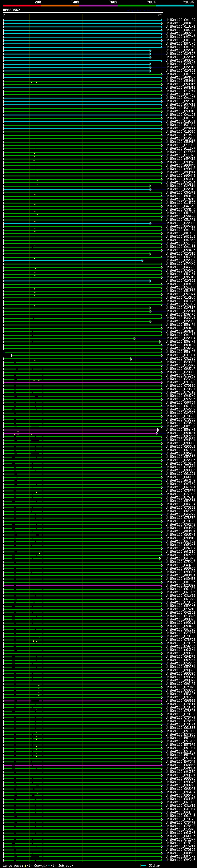Select label UniRef100_Q2VB06
The width and height of the screenshot is (197, 868).
tap(180, 223)
